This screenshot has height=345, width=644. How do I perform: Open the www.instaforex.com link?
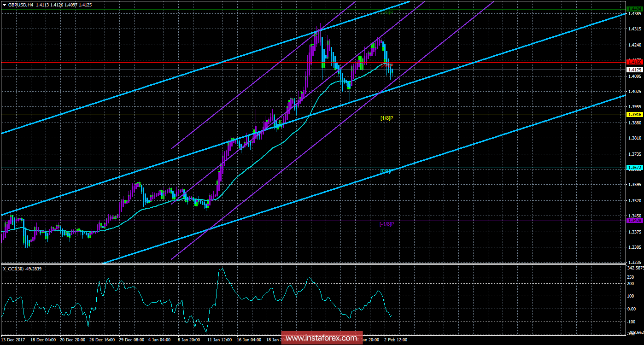[322, 338]
